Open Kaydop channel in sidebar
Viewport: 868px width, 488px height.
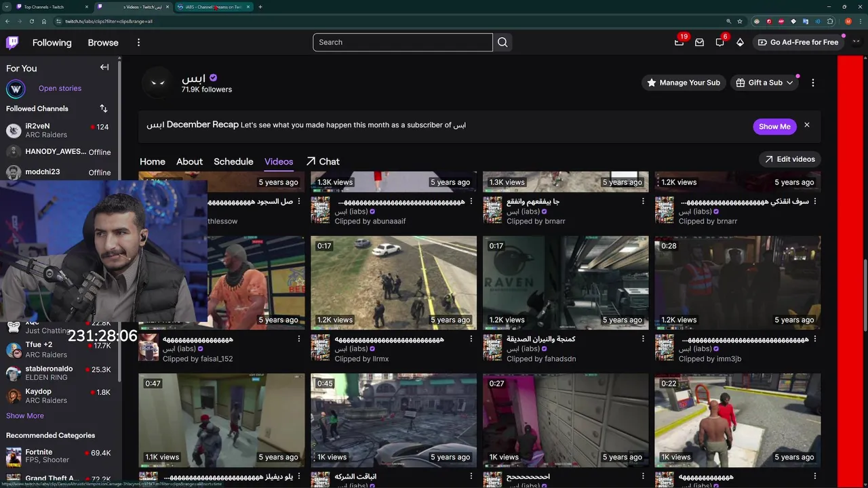[x=60, y=396]
